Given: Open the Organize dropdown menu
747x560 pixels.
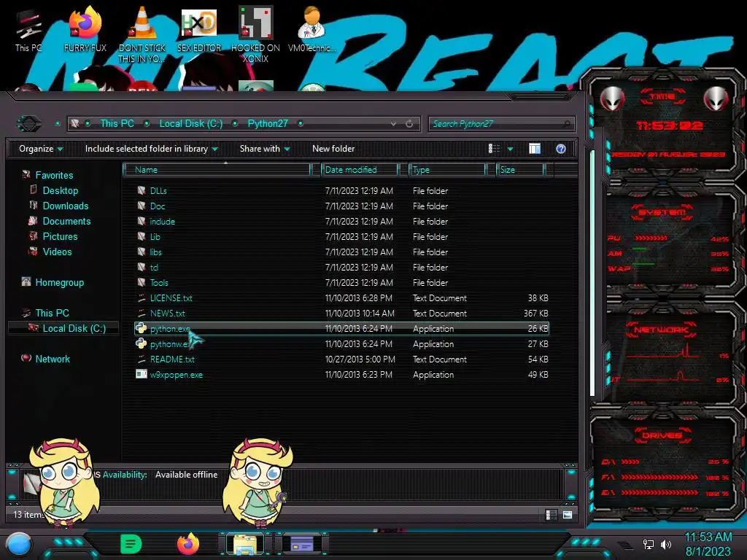Looking at the screenshot, I should (41, 149).
